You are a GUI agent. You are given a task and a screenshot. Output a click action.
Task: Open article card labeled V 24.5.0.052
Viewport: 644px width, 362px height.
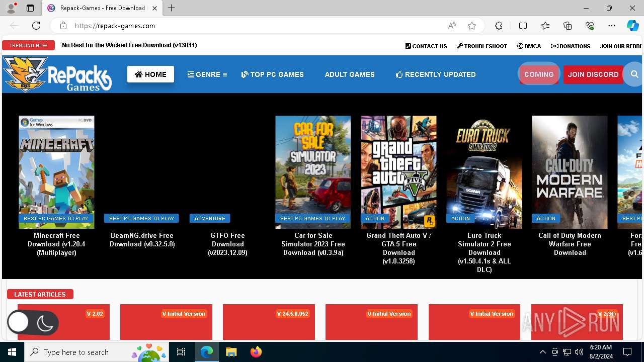click(269, 322)
